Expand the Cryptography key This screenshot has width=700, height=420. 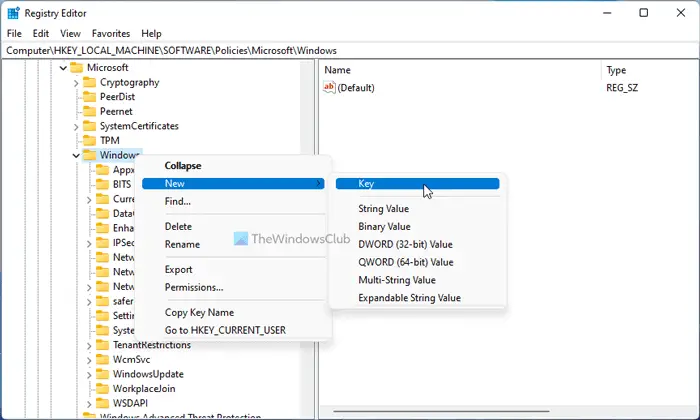pos(76,83)
